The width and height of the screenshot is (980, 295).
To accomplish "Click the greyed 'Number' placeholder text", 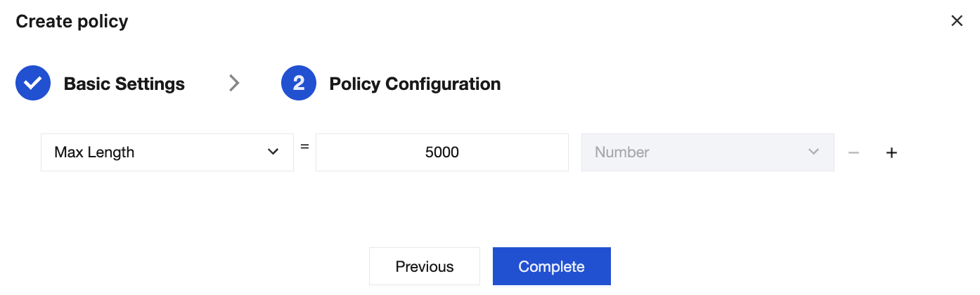I will (x=621, y=152).
